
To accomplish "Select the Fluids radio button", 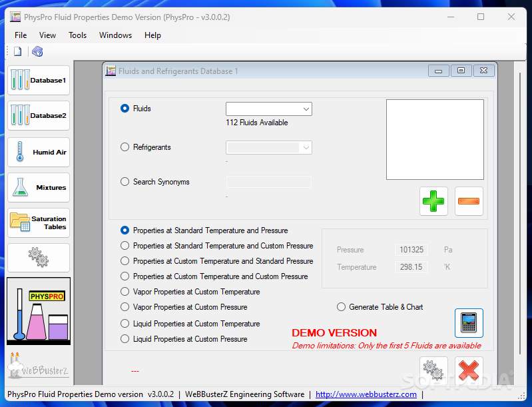I will point(125,109).
